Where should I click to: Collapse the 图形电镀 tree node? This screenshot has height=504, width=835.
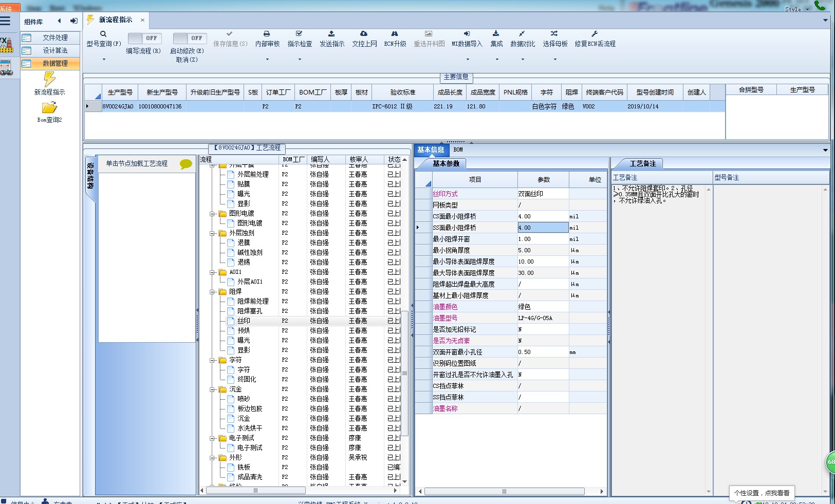click(212, 214)
